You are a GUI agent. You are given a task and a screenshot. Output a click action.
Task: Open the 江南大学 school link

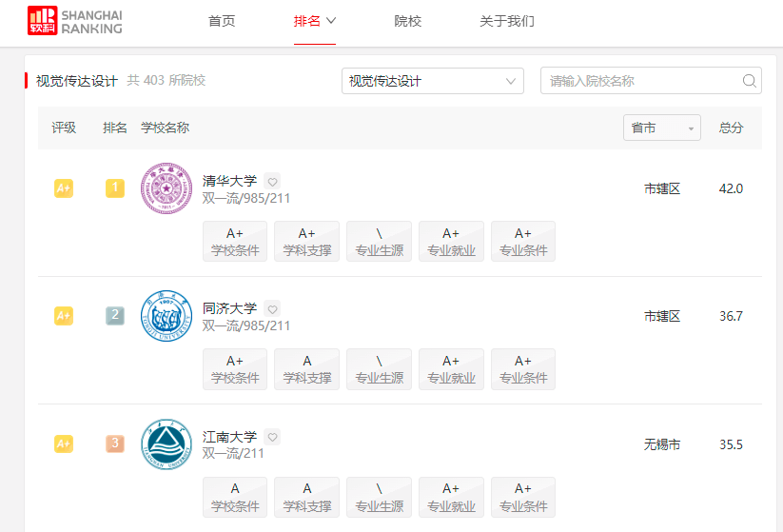[229, 437]
